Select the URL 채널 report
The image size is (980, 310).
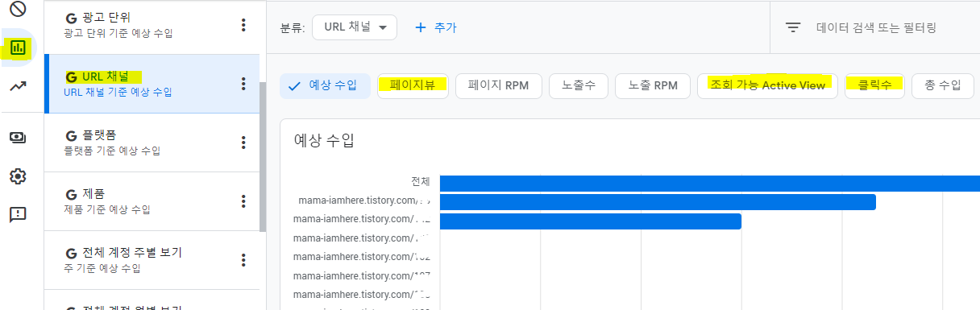pos(152,84)
